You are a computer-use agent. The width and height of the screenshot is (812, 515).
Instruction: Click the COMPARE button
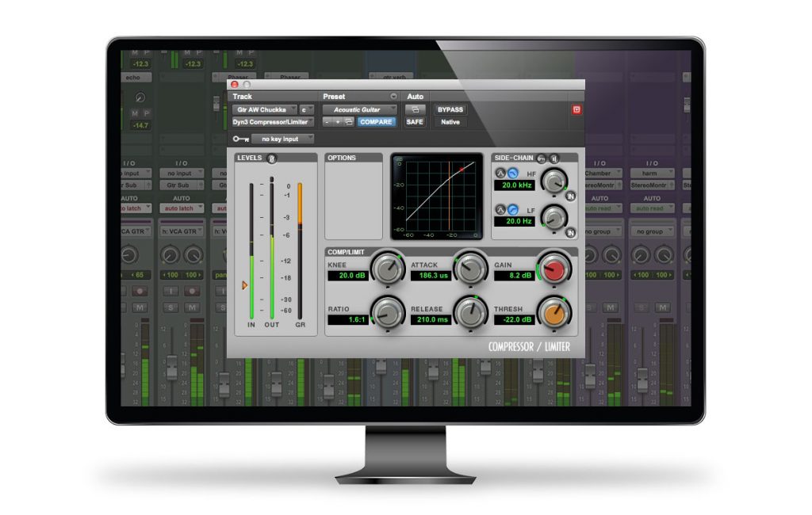[375, 122]
